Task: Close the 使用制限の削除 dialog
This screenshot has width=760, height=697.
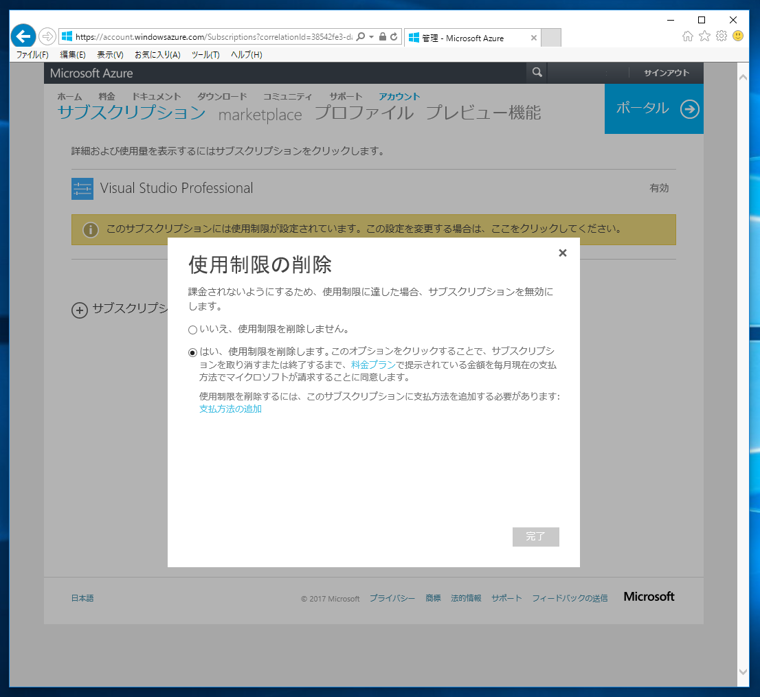Action: pyautogui.click(x=562, y=253)
